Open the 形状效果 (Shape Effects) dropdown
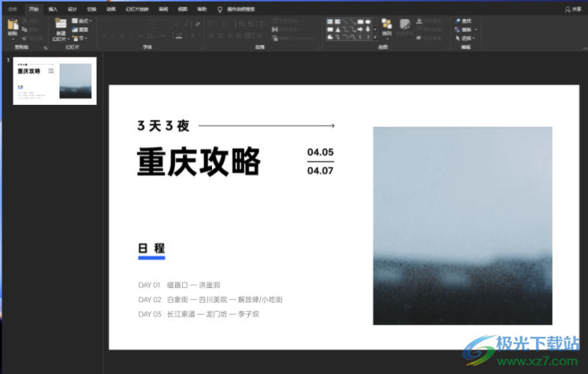 tap(430, 38)
